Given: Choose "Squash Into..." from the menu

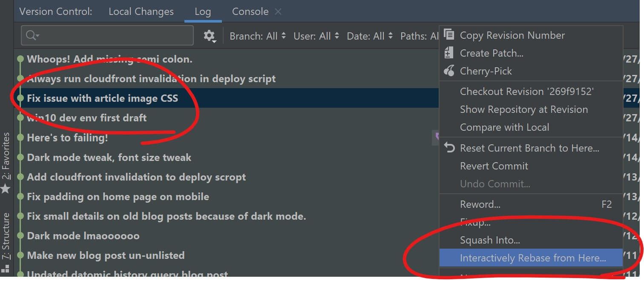Looking at the screenshot, I should click(490, 240).
